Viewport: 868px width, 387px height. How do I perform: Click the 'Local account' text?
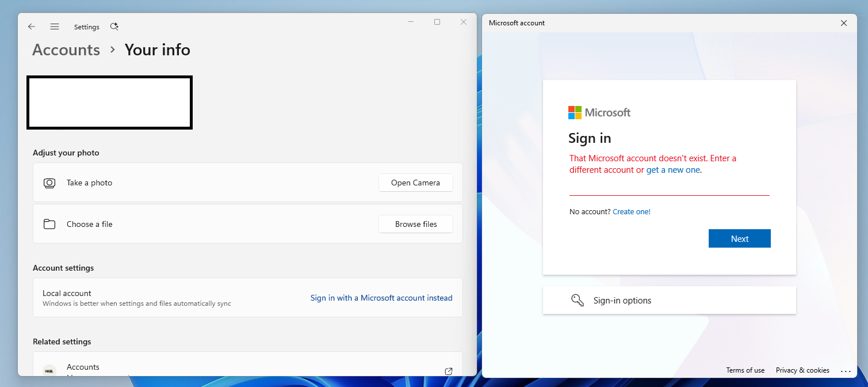(x=67, y=293)
